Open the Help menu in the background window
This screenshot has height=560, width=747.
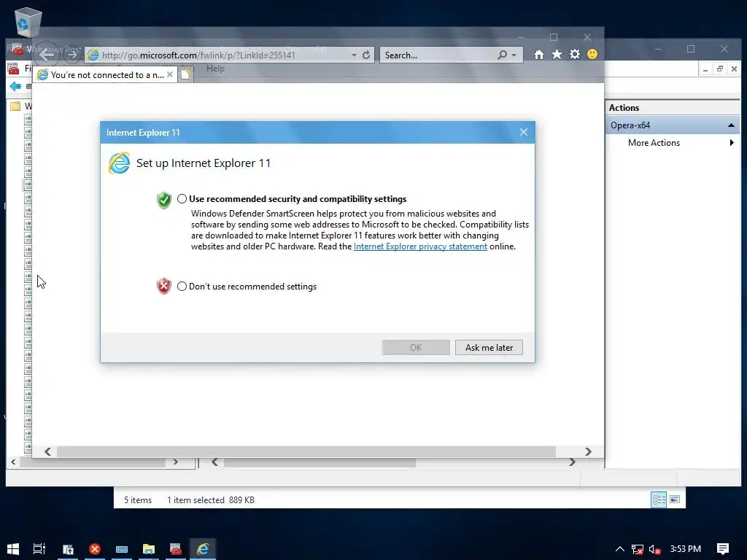[x=215, y=69]
